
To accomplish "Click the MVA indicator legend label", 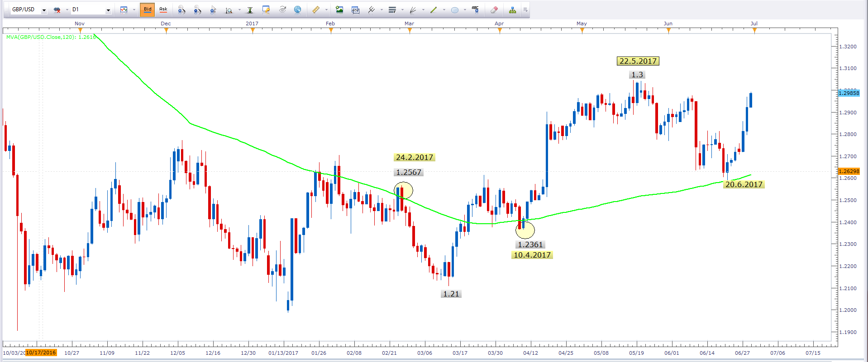I will point(51,37).
